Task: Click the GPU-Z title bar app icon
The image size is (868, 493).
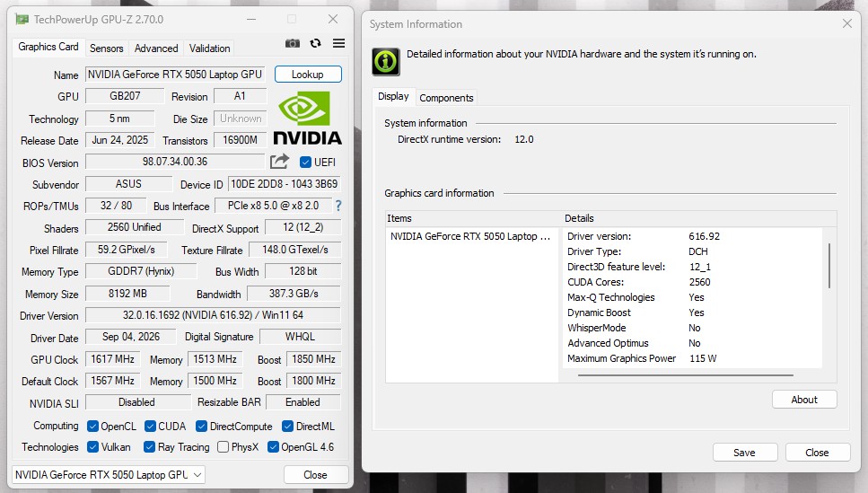Action: (22, 20)
